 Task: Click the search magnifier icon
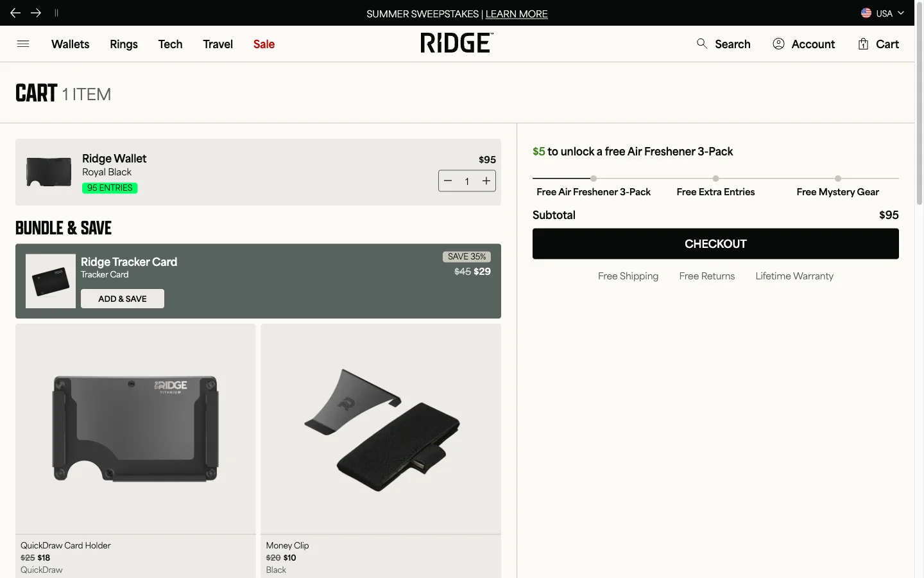coord(702,44)
